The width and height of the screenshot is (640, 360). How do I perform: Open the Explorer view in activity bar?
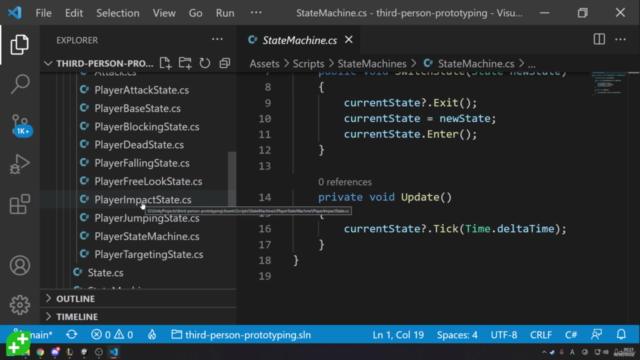tap(19, 44)
